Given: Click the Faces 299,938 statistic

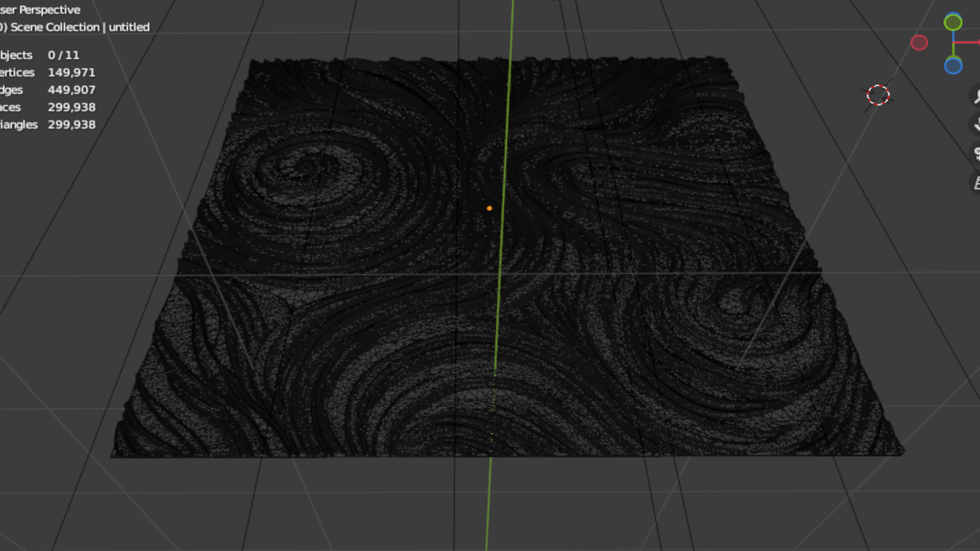Looking at the screenshot, I should tap(47, 107).
